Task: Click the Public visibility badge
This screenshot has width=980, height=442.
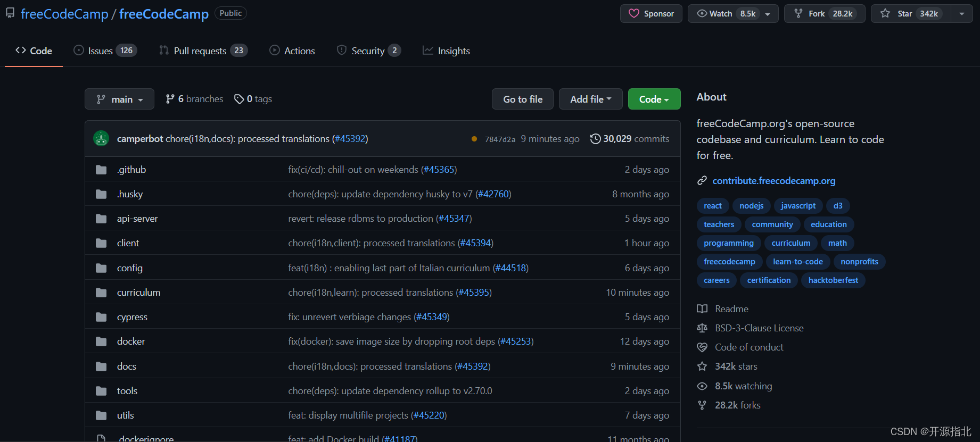Action: (230, 13)
